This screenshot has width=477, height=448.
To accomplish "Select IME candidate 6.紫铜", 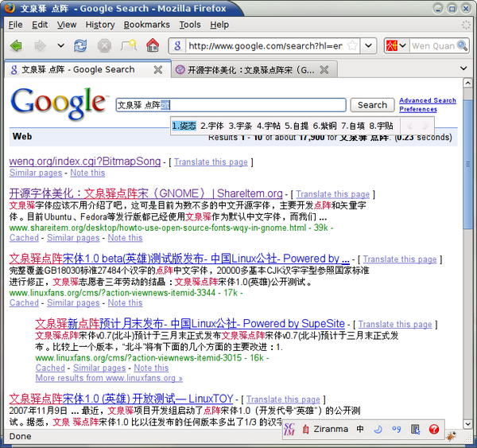I will pos(324,126).
